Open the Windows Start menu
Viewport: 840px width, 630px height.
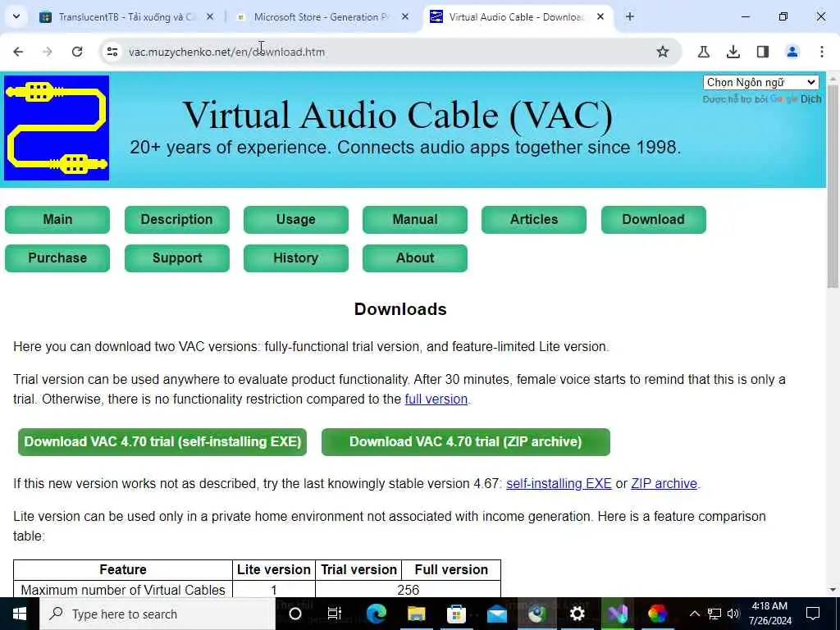point(20,614)
